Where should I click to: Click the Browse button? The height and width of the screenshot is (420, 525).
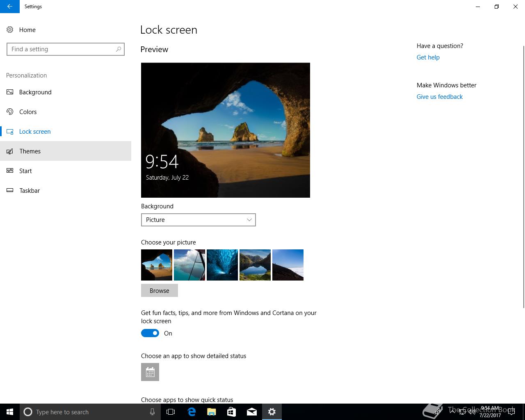160,290
